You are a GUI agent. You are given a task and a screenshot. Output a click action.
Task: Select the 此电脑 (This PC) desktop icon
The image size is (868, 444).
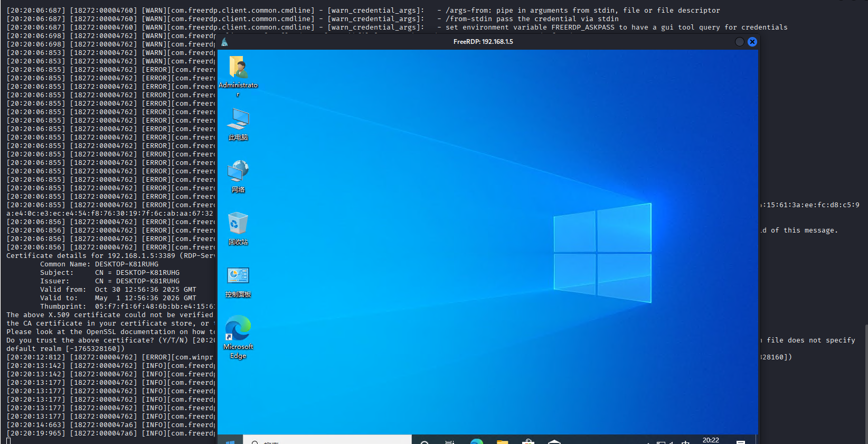(238, 125)
